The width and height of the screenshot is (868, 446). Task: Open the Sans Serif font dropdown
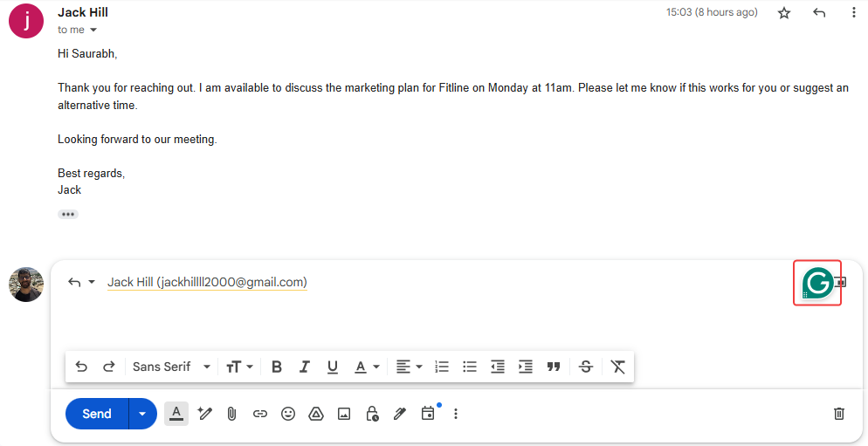click(171, 367)
